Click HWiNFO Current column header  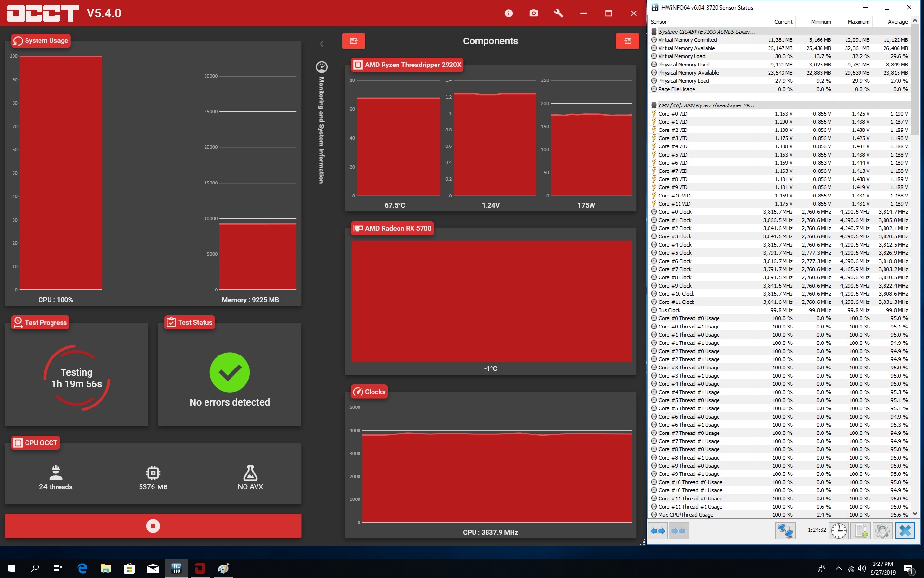pos(776,22)
